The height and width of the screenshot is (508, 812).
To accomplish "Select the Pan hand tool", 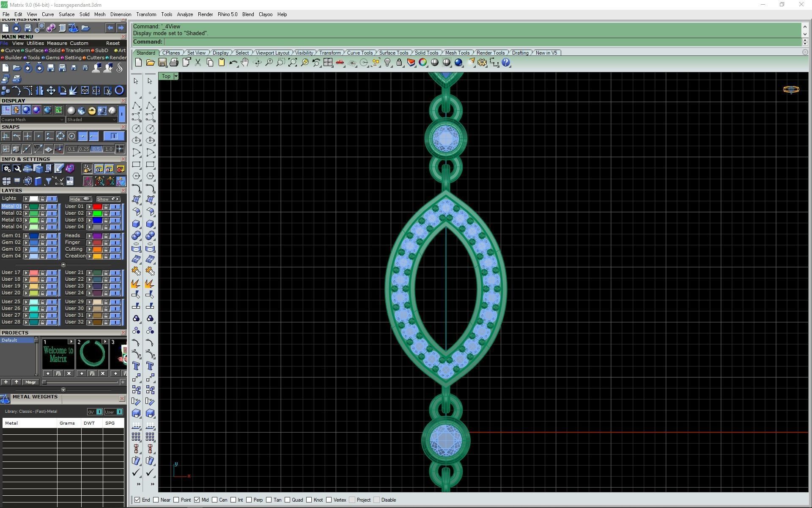I will pos(245,63).
